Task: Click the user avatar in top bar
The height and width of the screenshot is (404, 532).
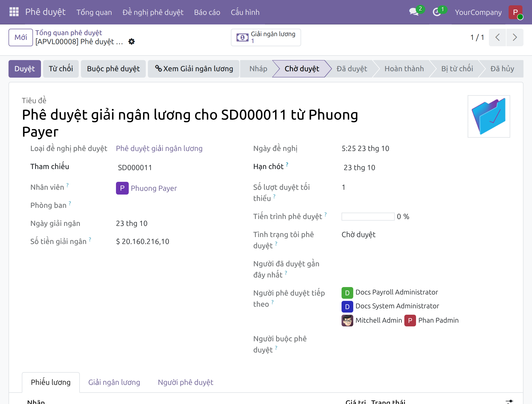Action: pyautogui.click(x=516, y=12)
